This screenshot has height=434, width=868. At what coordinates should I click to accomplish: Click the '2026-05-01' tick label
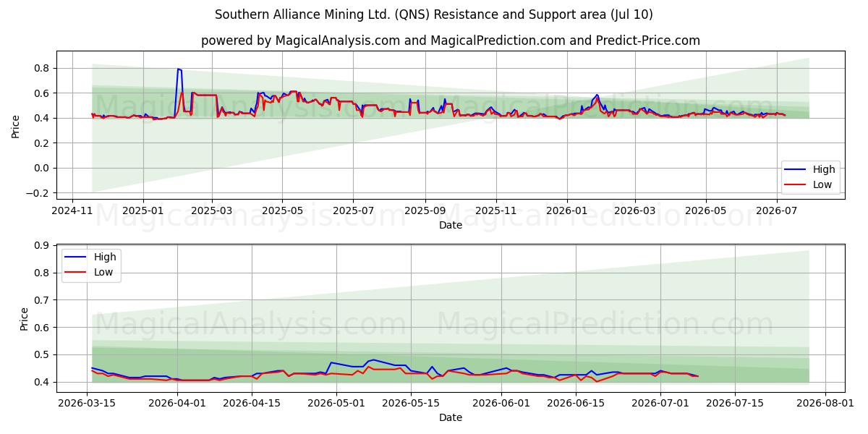pyautogui.click(x=336, y=403)
